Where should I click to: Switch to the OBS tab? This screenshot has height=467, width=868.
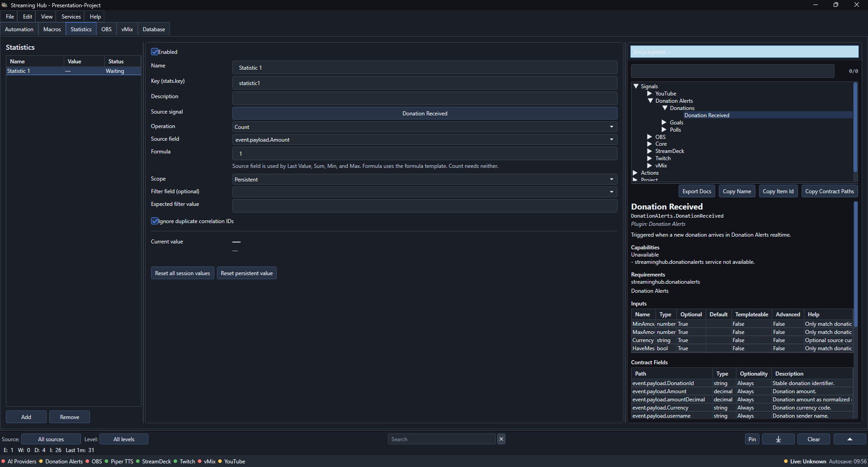click(x=106, y=29)
